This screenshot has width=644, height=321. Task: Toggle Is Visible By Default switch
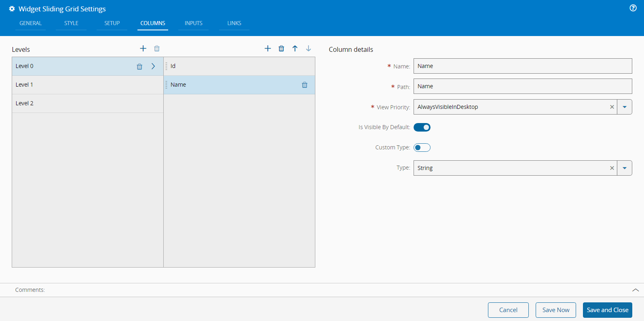[422, 128]
